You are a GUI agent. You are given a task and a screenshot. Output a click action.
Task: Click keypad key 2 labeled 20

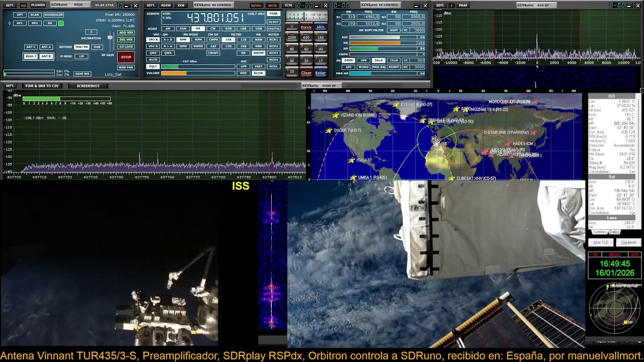click(306, 60)
